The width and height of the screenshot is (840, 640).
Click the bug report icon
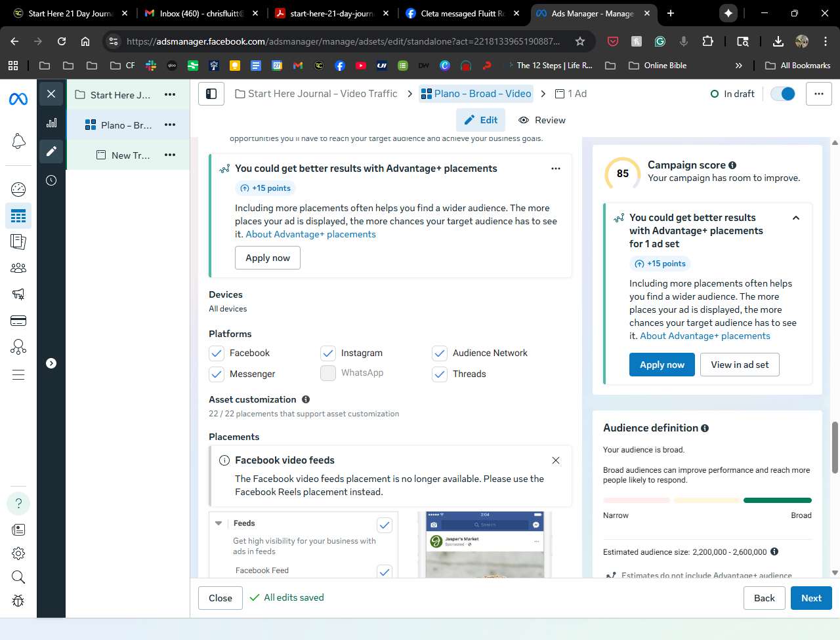18,601
